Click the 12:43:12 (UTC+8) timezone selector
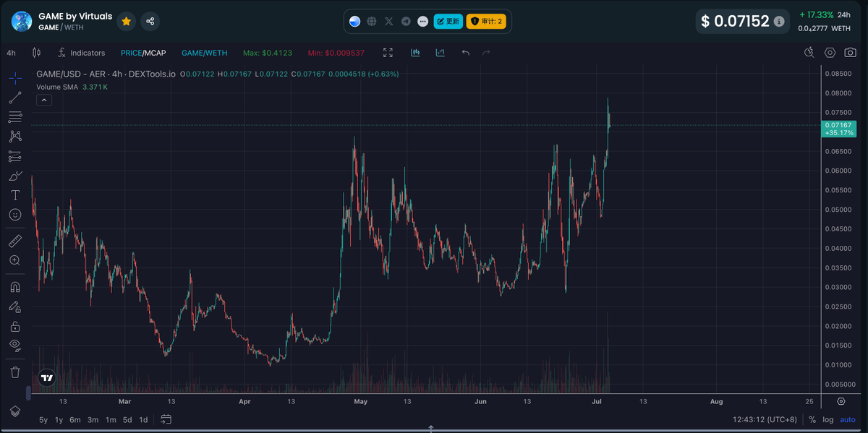Viewport: 868px width, 433px height. pyautogui.click(x=765, y=419)
